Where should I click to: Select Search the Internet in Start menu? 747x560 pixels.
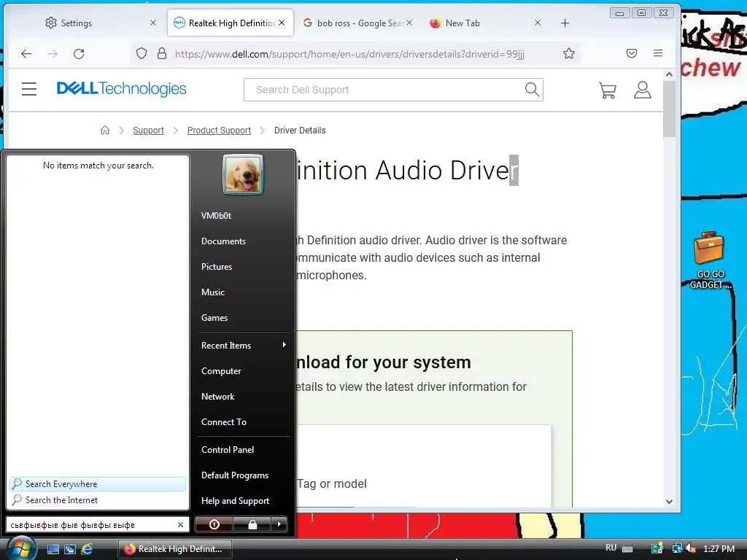click(98, 500)
